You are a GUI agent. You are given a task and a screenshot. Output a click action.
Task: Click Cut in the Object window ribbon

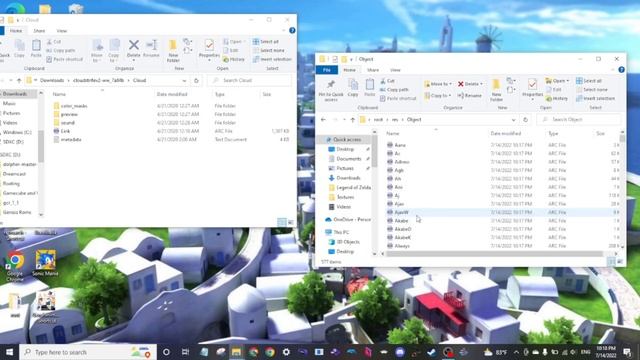(387, 81)
